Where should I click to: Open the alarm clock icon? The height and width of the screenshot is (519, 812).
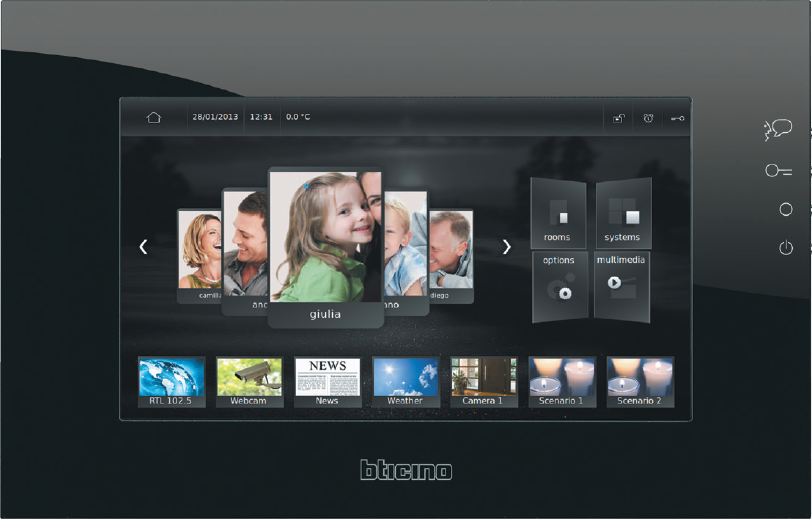point(648,118)
